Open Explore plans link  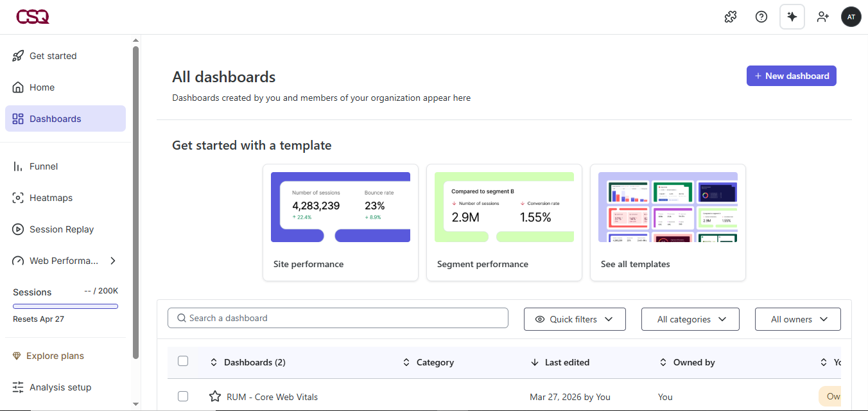(x=55, y=356)
